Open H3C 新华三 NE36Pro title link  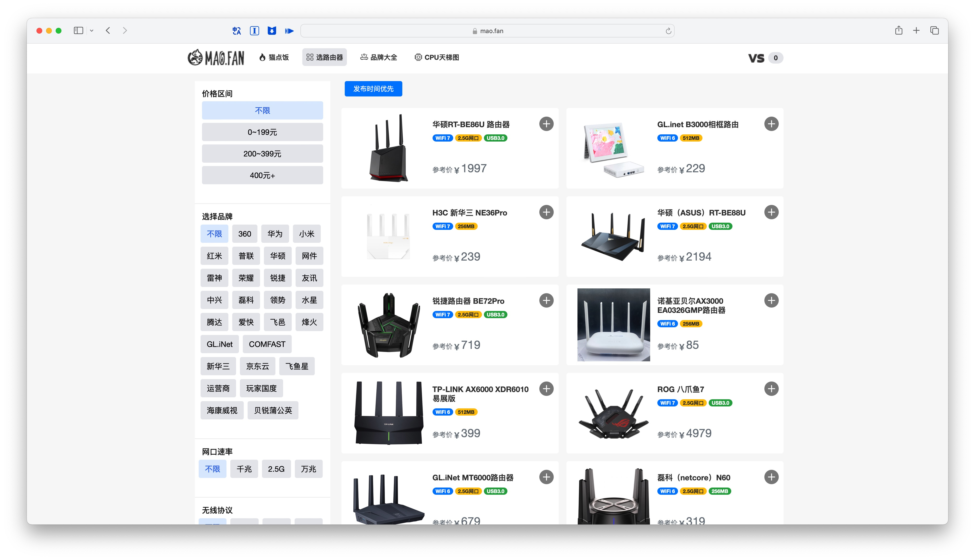(x=470, y=213)
